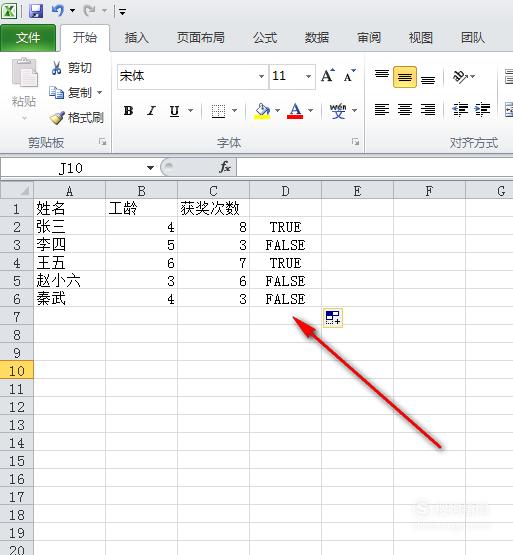Click the Cut (剪切) scissors icon
Image resolution: width=513 pixels, height=555 pixels.
pos(56,68)
